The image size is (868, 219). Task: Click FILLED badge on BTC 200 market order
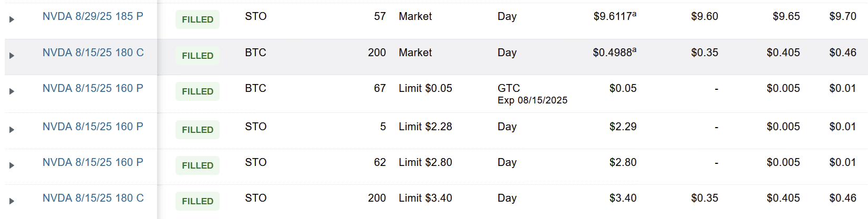click(198, 56)
